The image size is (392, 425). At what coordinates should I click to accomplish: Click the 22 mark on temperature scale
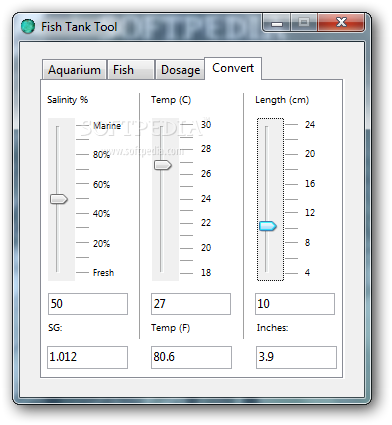(206, 223)
